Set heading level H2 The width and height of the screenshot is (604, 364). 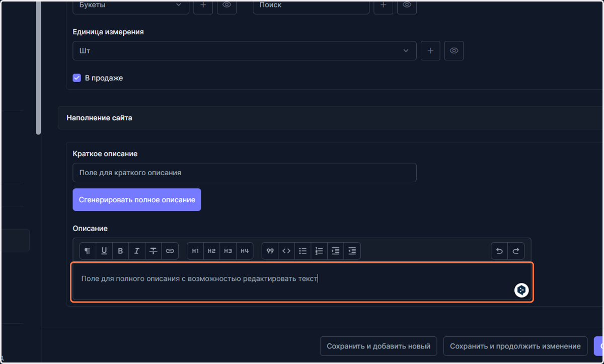(211, 251)
